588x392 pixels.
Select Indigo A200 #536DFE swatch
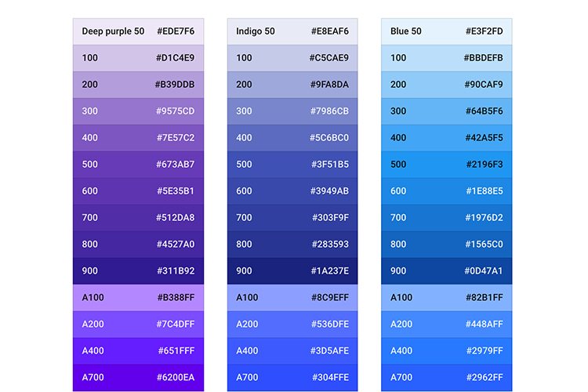(292, 325)
